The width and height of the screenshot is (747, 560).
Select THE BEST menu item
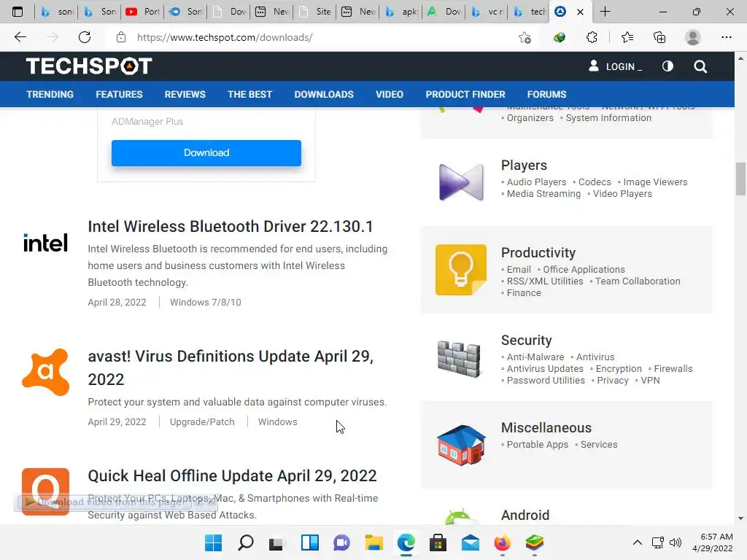(x=249, y=94)
